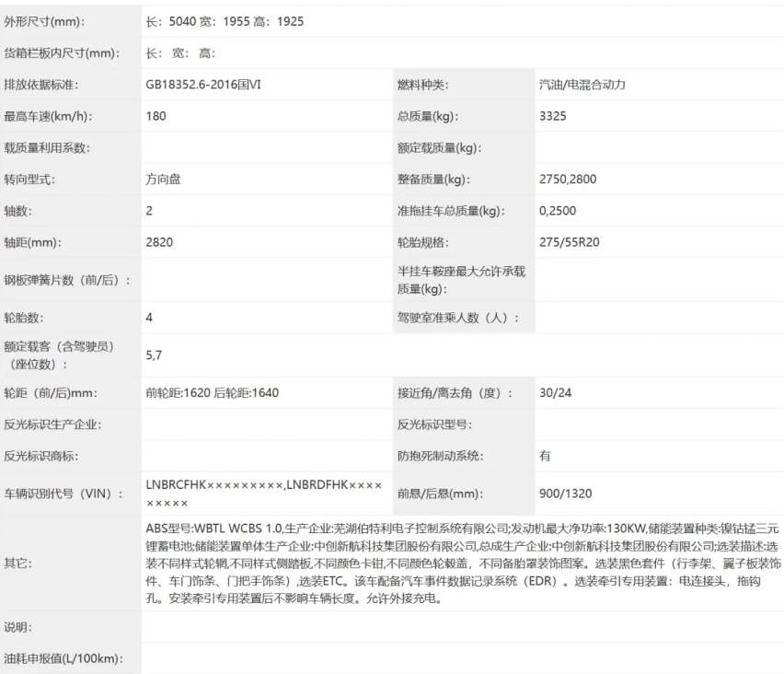Select ABS value 有
Screen dimensions: 784x674
(x=545, y=456)
